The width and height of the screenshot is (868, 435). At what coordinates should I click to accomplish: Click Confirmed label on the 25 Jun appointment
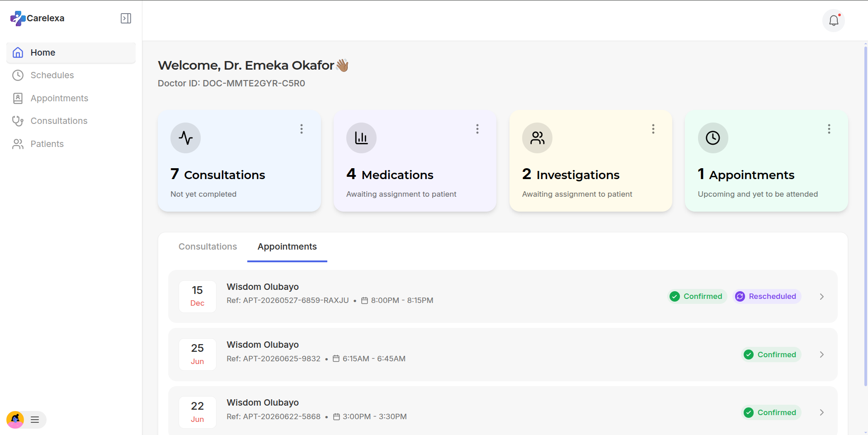pos(777,355)
